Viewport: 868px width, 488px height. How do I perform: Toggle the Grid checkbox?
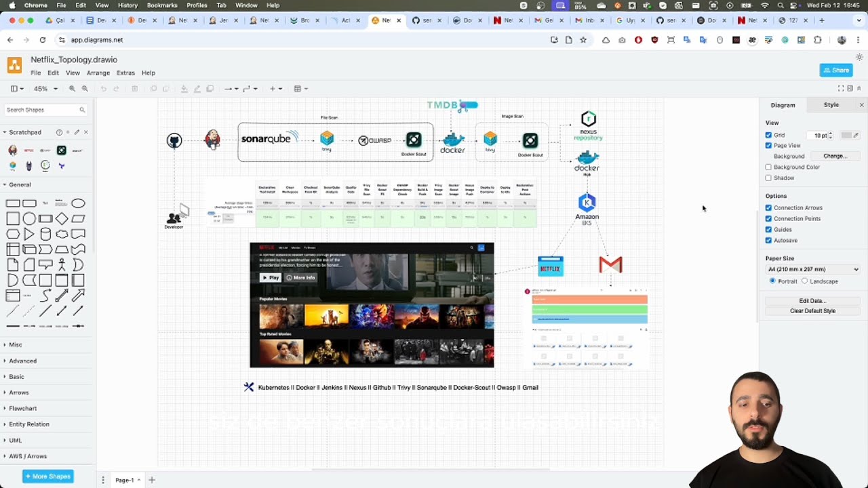[x=768, y=135]
